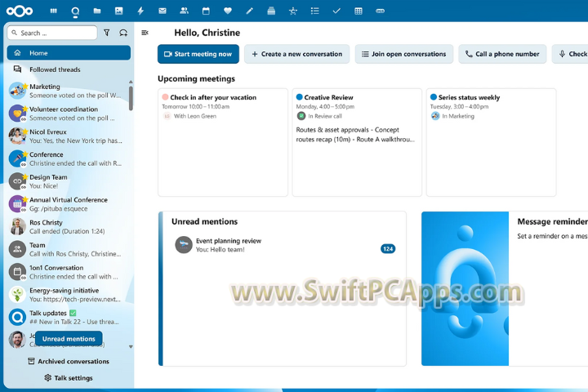Collapse the sidebar with navigation toggle

145,33
